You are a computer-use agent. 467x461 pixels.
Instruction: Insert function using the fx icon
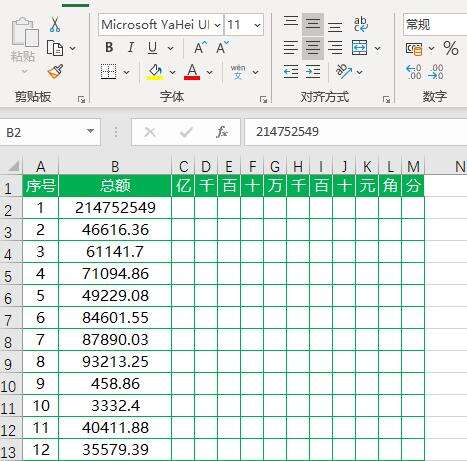tap(222, 132)
